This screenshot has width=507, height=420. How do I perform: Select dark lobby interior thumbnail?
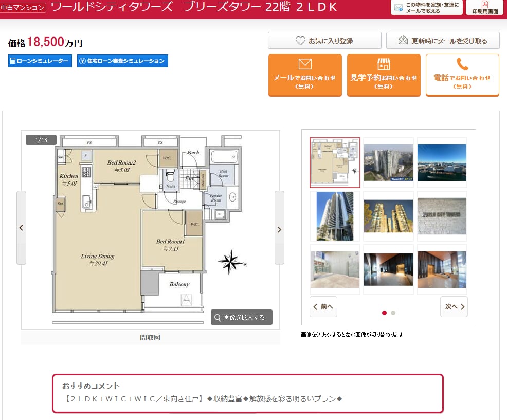(388, 270)
